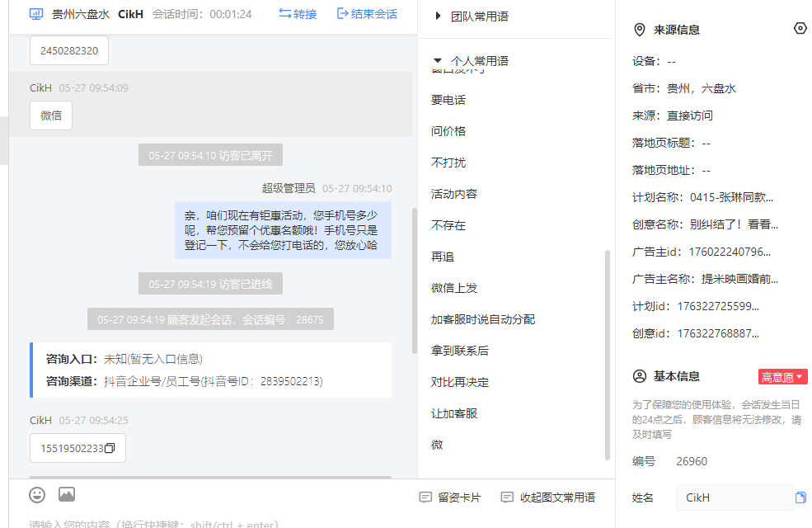Click the 来源: 直接访问 entry
Image resolution: width=812 pixels, height=528 pixels.
(x=672, y=115)
